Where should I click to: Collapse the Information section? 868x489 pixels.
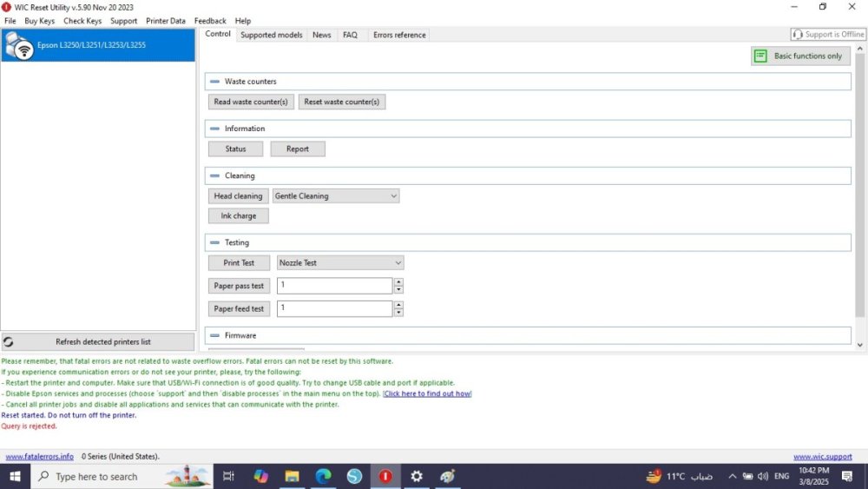coord(214,129)
